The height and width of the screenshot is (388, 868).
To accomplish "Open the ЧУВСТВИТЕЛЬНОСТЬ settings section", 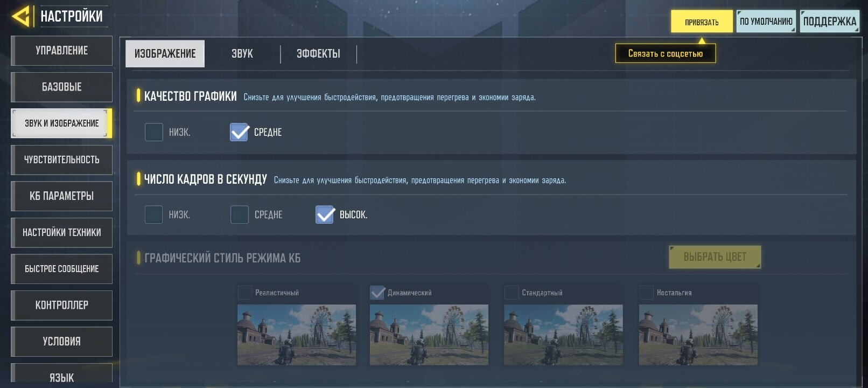I will [x=62, y=160].
